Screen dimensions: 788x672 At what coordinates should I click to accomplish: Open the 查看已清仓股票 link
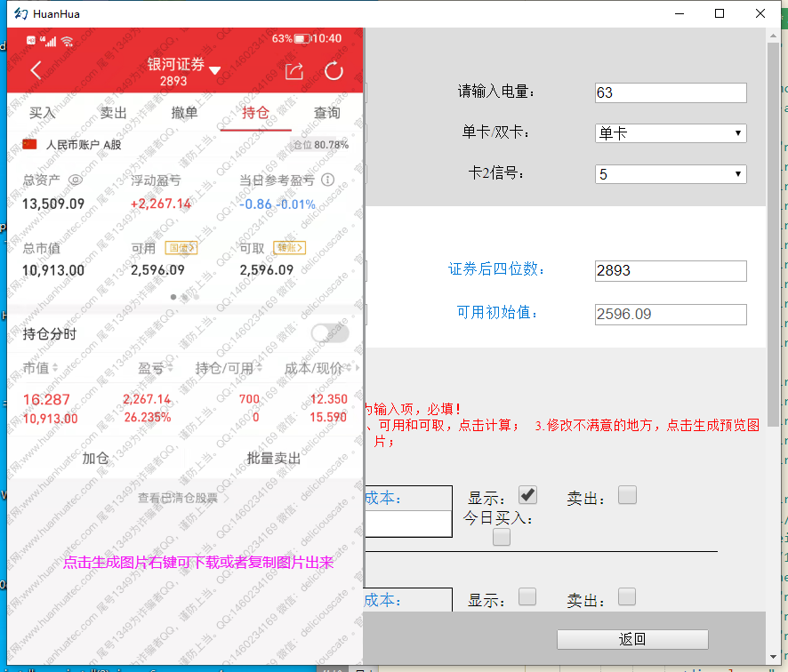click(178, 498)
